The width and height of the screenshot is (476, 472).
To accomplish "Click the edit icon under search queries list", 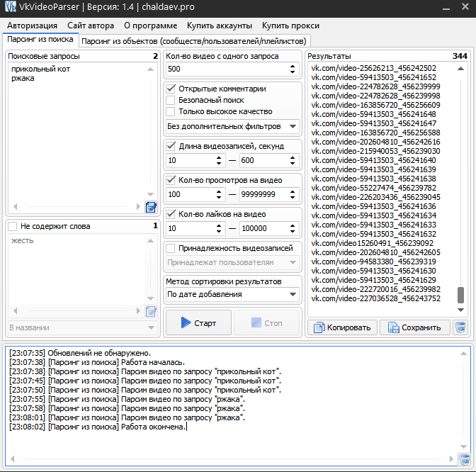I will click(x=151, y=207).
